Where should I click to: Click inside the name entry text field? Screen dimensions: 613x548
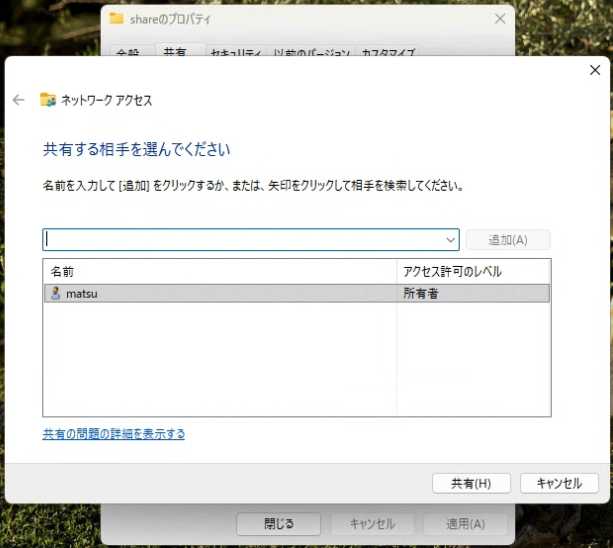click(240, 240)
